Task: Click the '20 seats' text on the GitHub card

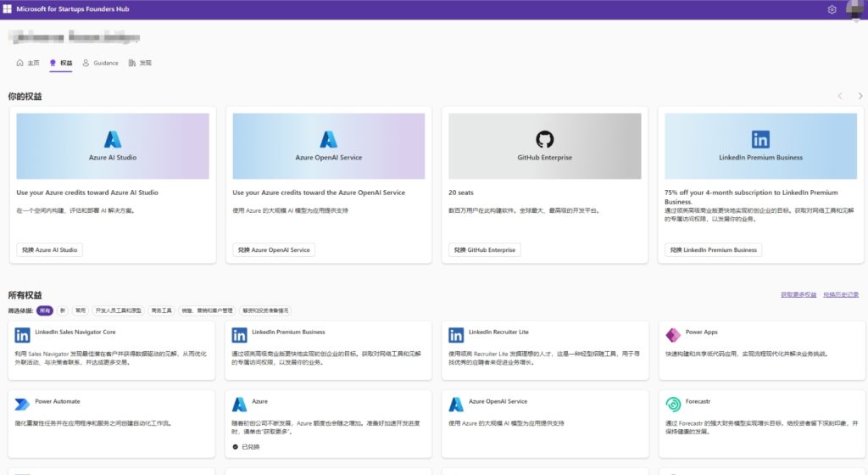Action: (461, 193)
